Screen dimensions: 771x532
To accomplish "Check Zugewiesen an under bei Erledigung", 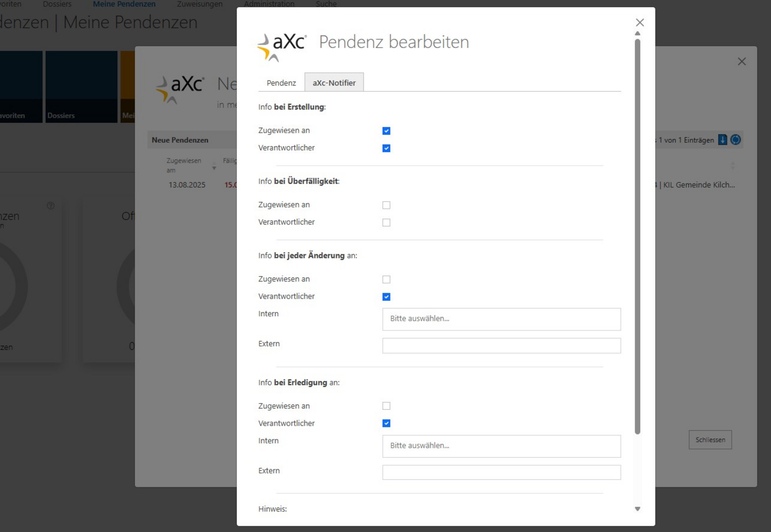I will point(386,406).
